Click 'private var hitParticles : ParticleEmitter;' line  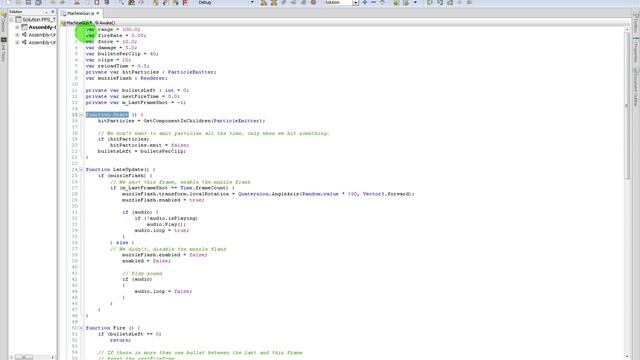click(151, 72)
